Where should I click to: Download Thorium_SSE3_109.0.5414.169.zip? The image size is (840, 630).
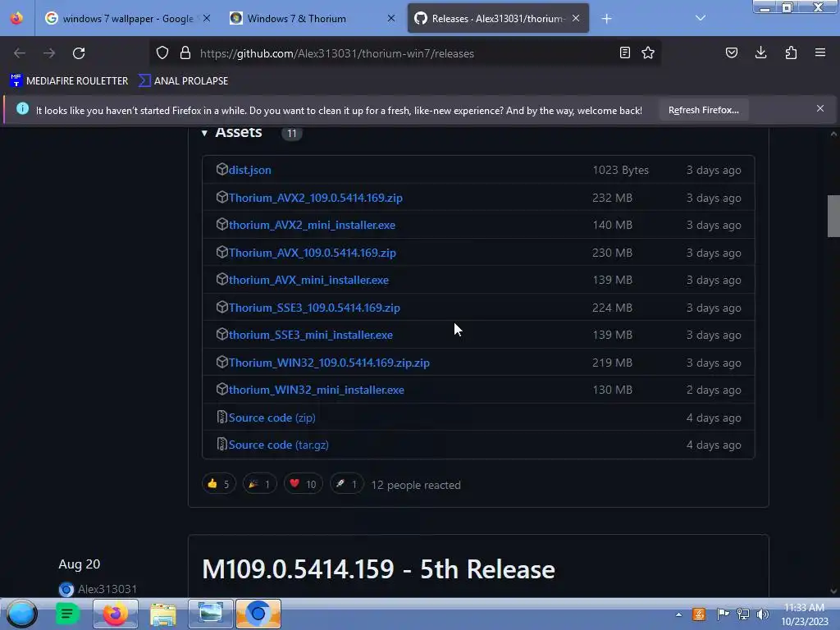tap(314, 308)
